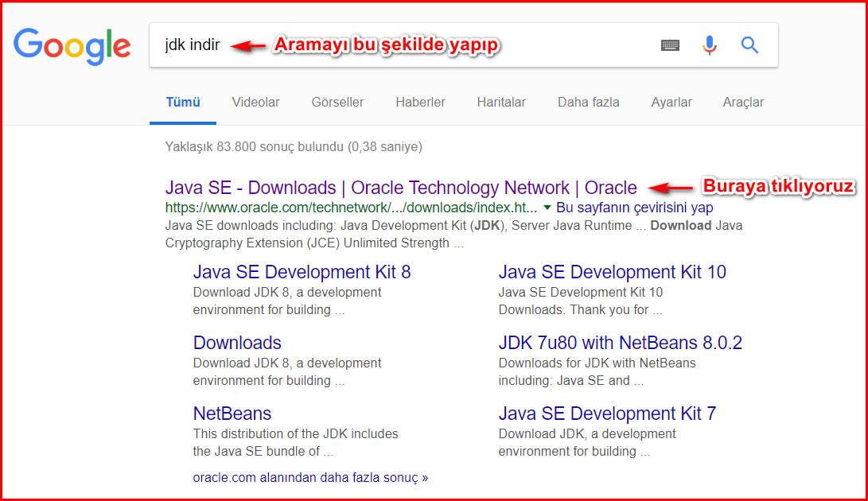Open the NetBeans sitelink
Screen dimensions: 868x501
click(x=232, y=414)
